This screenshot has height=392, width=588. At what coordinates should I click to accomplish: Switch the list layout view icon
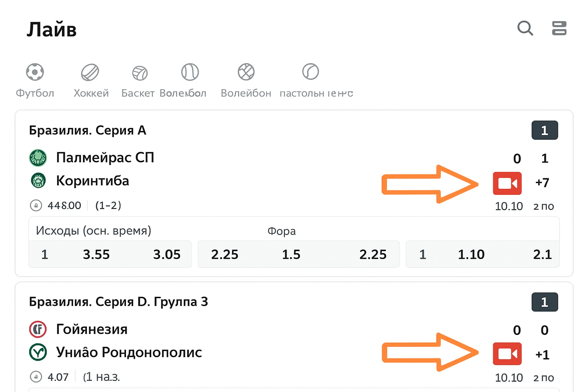coord(559,28)
